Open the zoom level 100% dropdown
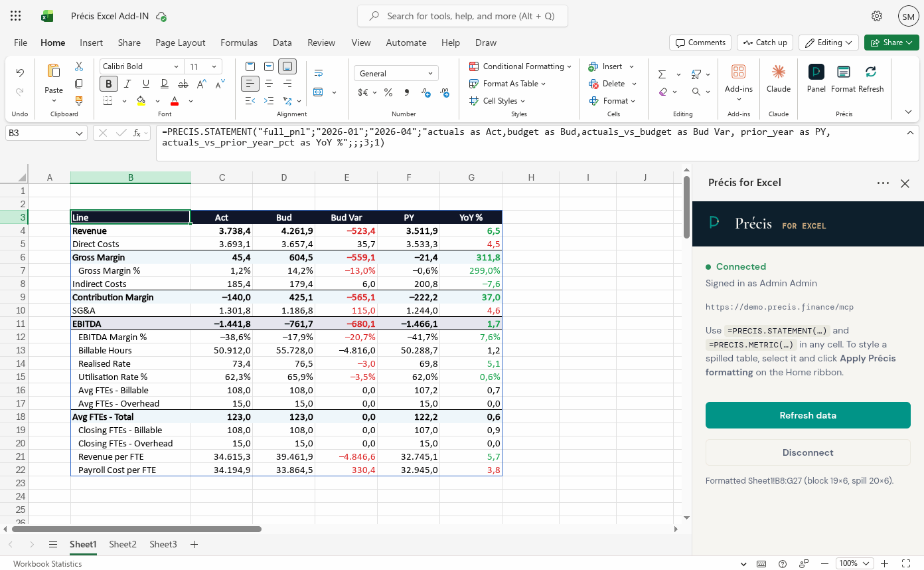Viewport: 924px width, 570px height. click(x=854, y=563)
